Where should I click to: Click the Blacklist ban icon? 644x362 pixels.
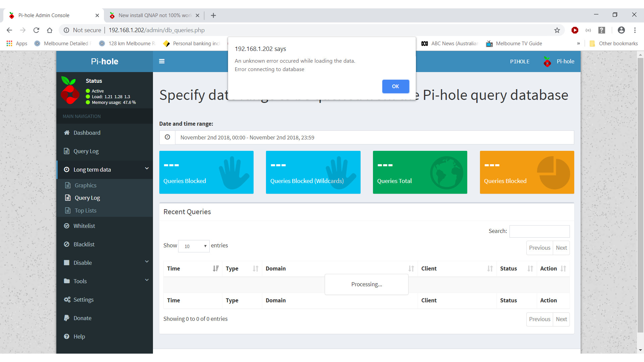[67, 244]
